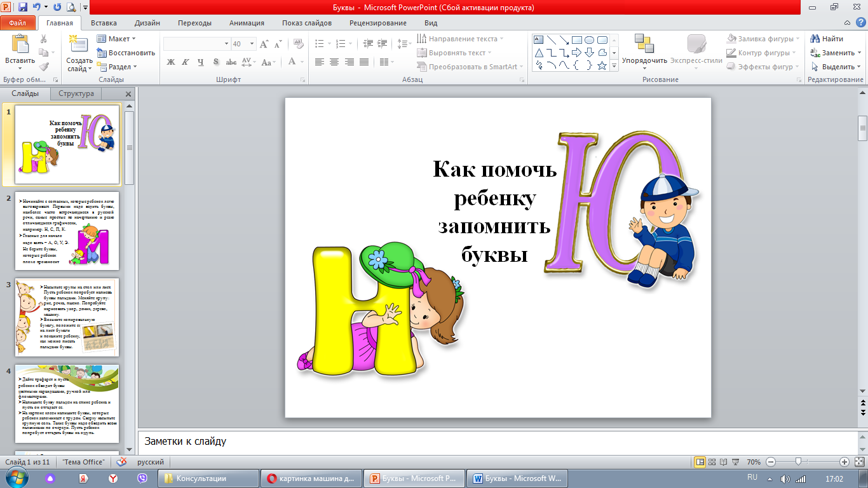The width and height of the screenshot is (868, 488).
Task: Click the Вставить paste icon
Action: [20, 44]
